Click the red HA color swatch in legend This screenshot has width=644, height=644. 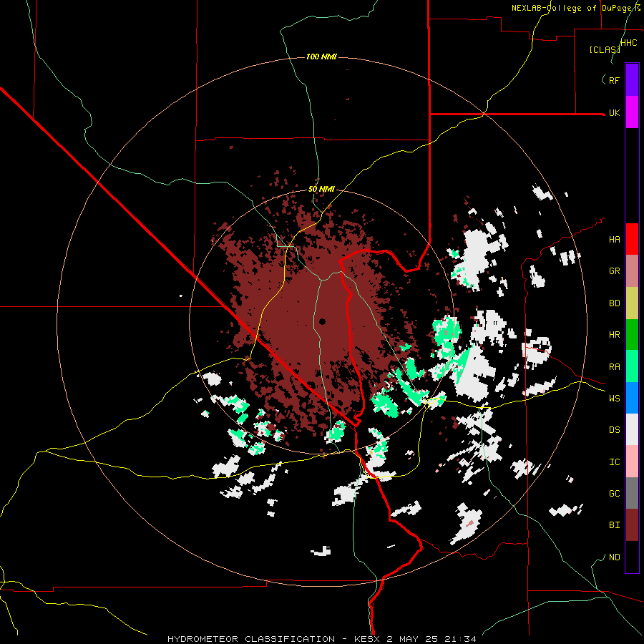coord(632,239)
